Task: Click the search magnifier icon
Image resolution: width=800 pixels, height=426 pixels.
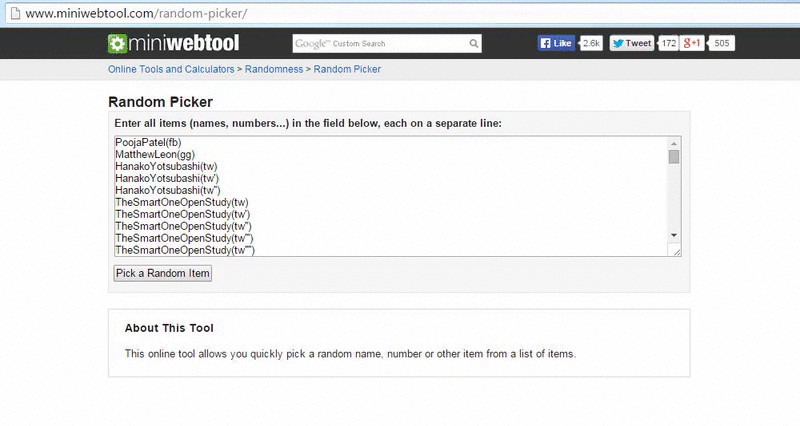Action: point(474,43)
